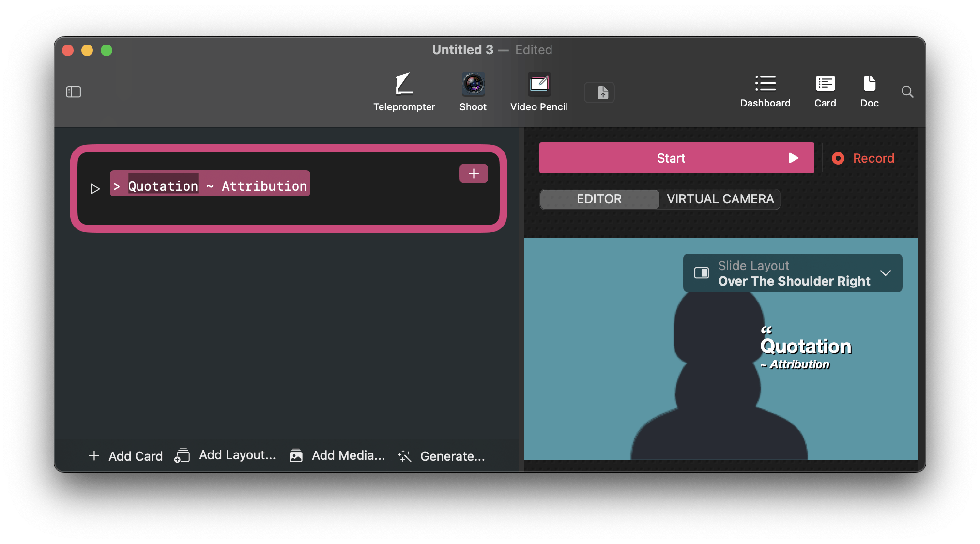Zoom the window with green button

coord(107,50)
